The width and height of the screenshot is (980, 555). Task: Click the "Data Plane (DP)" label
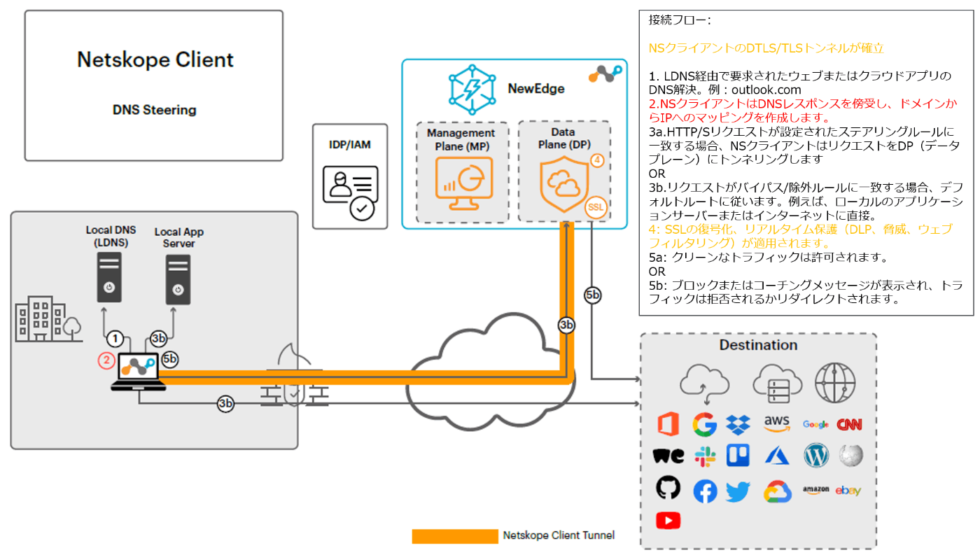pos(563,139)
